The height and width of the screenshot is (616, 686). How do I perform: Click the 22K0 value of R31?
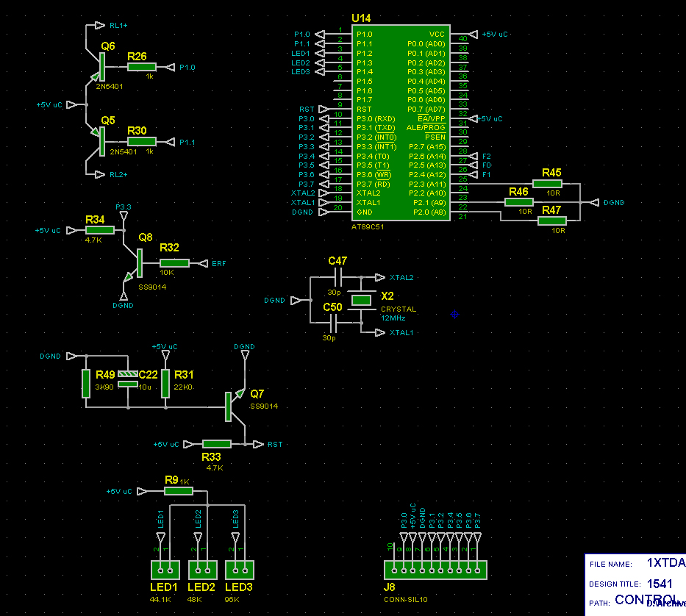tap(183, 387)
